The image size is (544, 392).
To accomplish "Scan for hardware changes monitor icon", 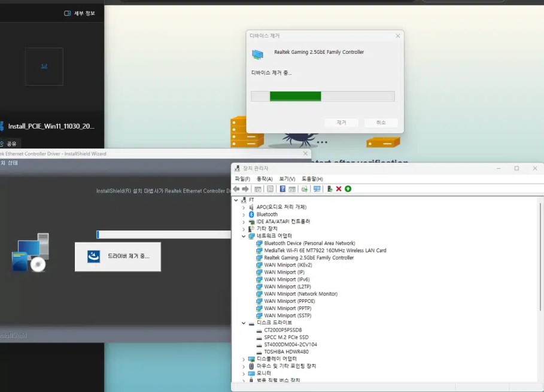I will 317,189.
